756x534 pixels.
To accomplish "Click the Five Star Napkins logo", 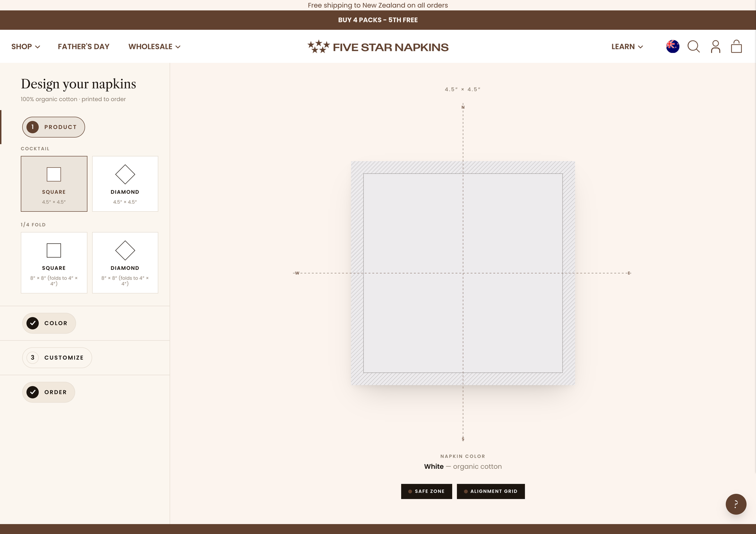I will (378, 47).
